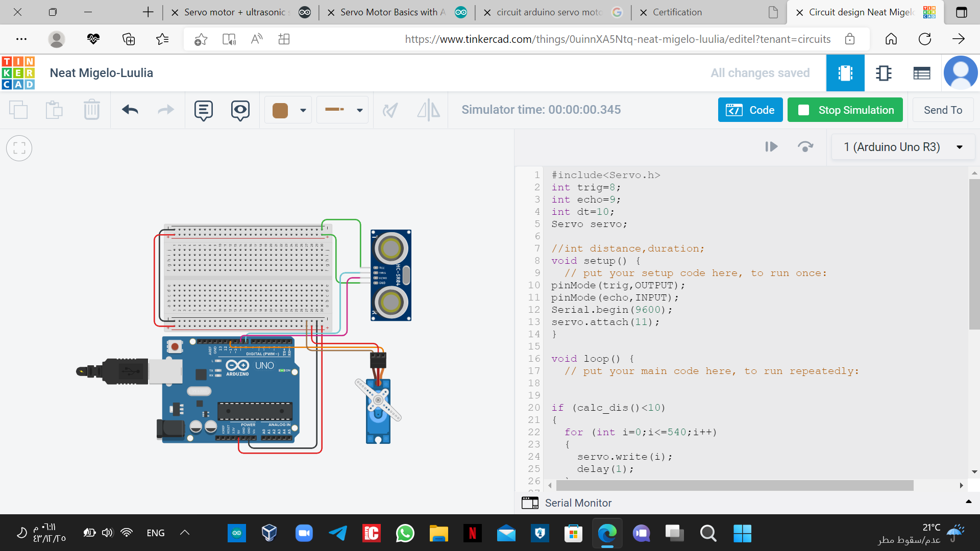
Task: Stop Simulation
Action: click(845, 110)
